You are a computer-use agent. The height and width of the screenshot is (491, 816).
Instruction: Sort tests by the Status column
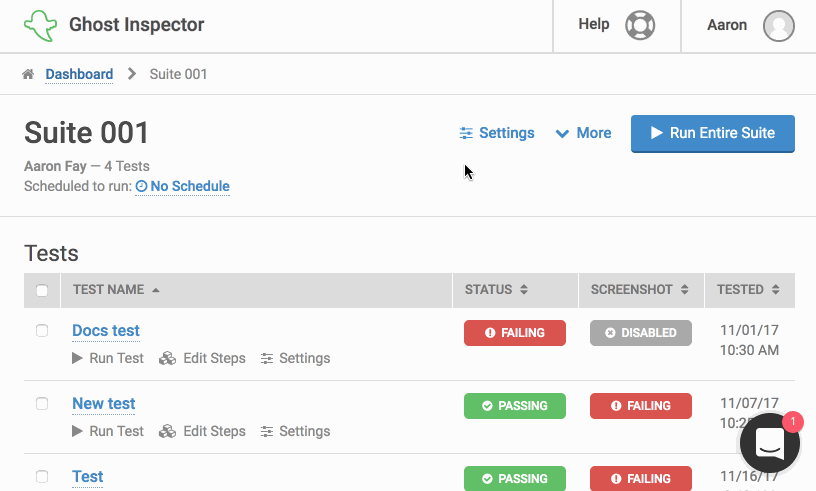coord(496,289)
